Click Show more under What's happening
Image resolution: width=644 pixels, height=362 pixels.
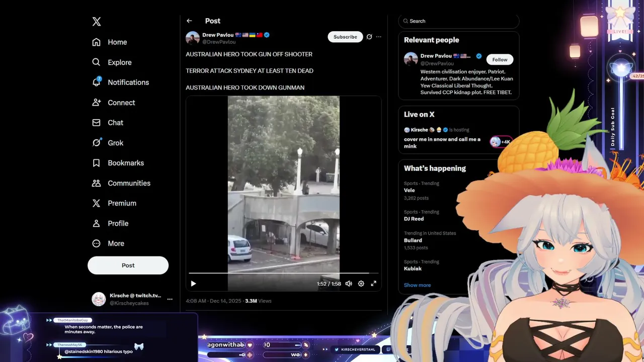pos(417,285)
